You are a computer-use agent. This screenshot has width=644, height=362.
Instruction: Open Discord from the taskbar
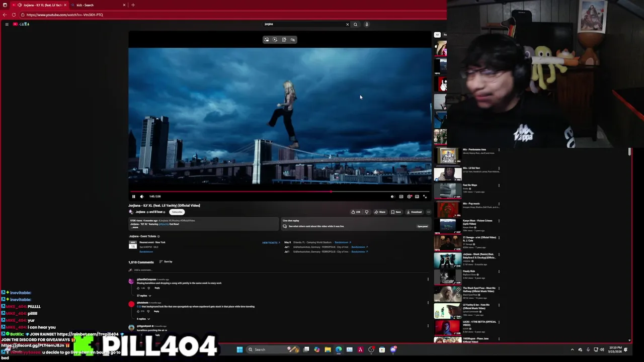coord(393,349)
